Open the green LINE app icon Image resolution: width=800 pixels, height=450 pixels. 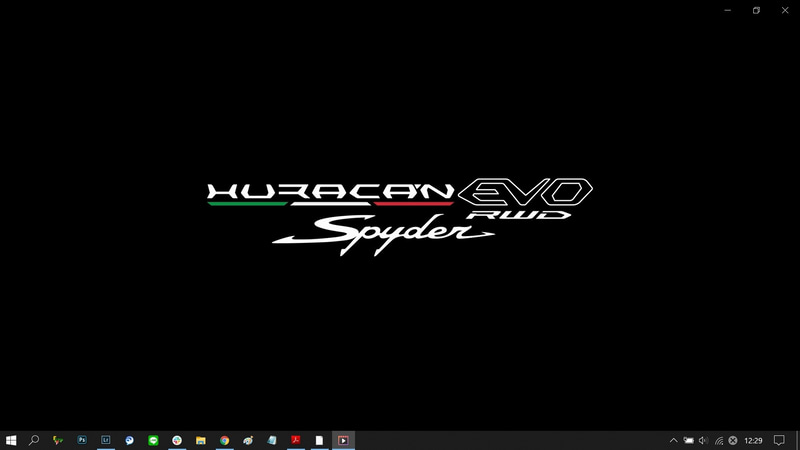coord(153,440)
